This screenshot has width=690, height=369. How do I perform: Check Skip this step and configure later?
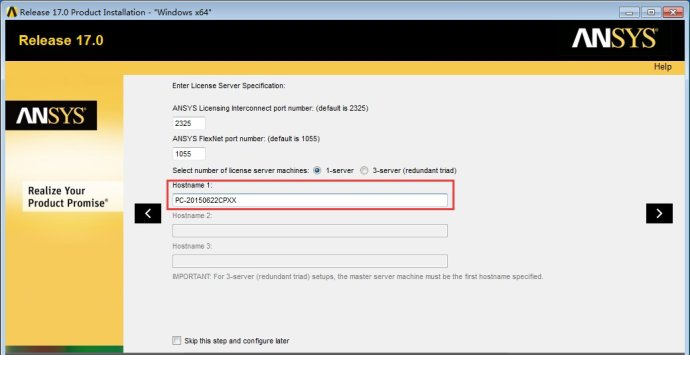click(x=176, y=340)
